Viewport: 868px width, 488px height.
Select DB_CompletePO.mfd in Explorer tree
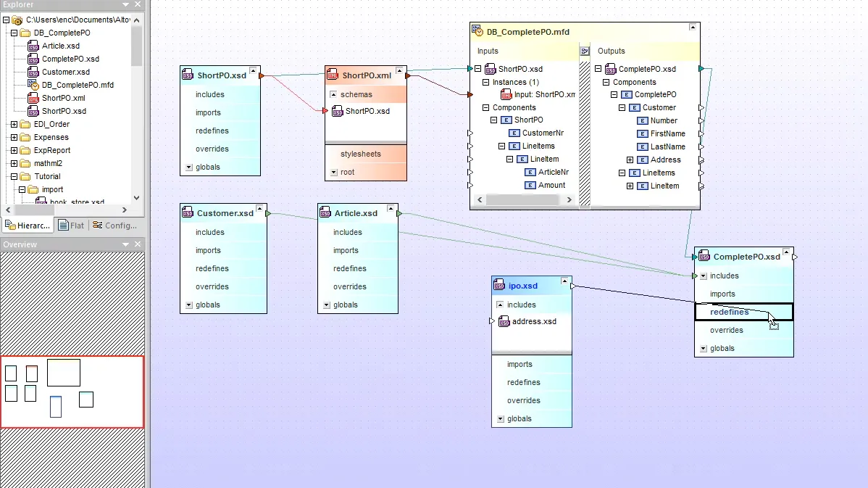pyautogui.click(x=78, y=85)
